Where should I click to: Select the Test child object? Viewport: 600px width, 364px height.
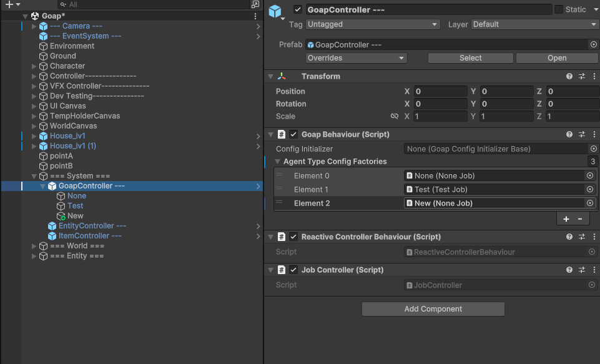coord(76,206)
